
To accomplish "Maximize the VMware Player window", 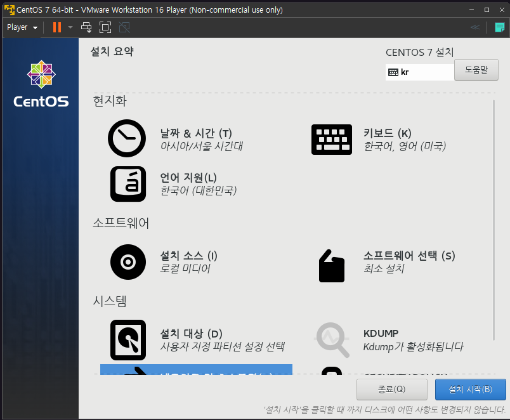I will [x=487, y=10].
